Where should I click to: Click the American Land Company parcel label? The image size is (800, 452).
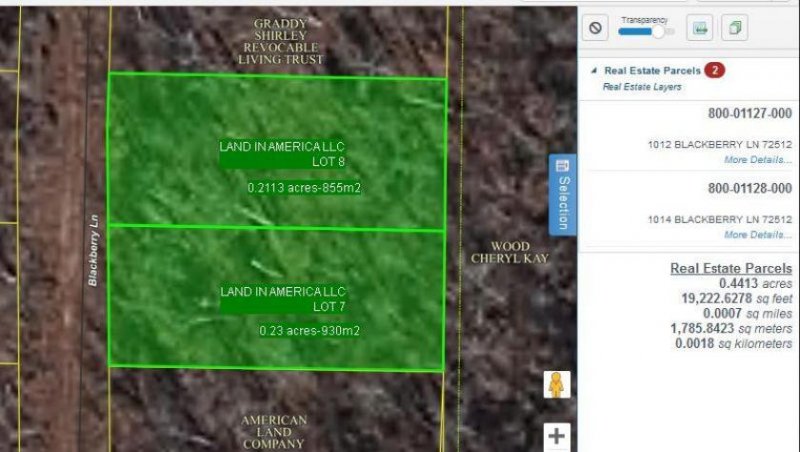coord(274,432)
